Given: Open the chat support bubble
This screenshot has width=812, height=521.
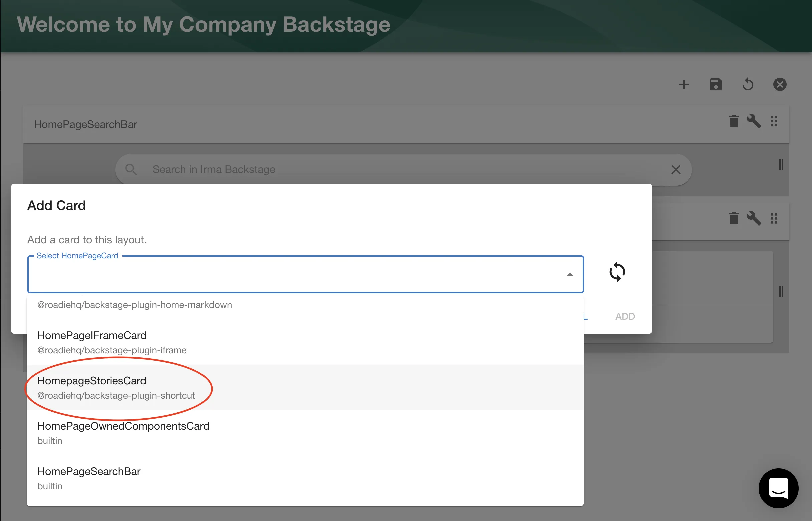Looking at the screenshot, I should click(x=778, y=488).
